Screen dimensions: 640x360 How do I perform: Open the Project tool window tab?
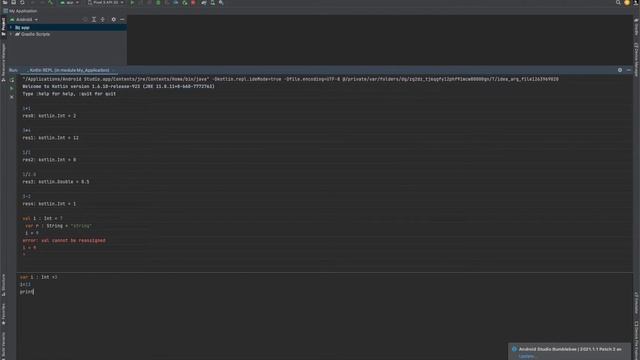[3, 27]
